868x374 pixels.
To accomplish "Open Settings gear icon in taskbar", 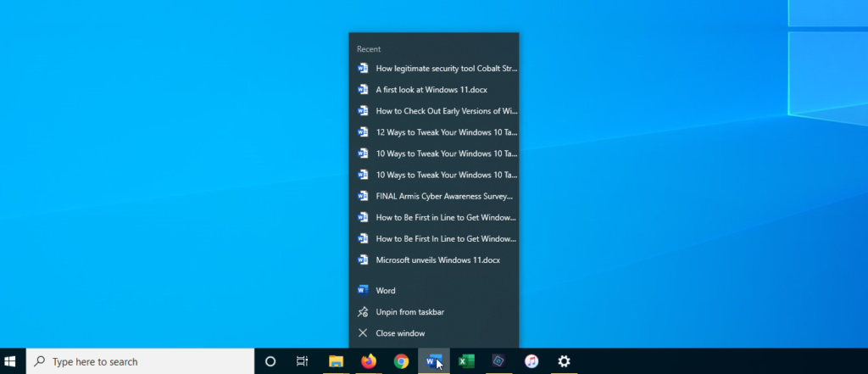I will (564, 361).
